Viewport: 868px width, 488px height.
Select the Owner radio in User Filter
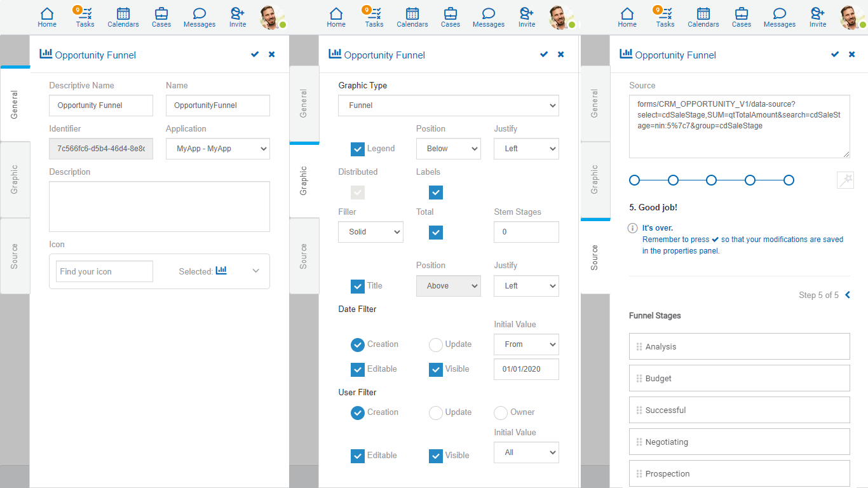501,412
